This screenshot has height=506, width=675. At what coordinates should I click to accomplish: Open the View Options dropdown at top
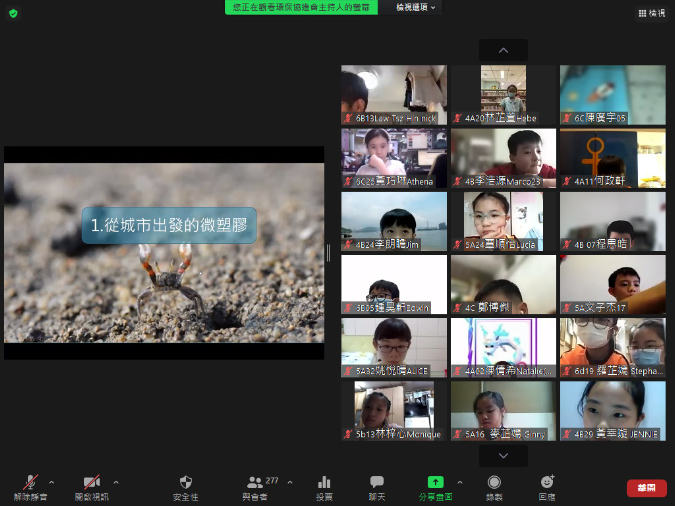pyautogui.click(x=415, y=7)
